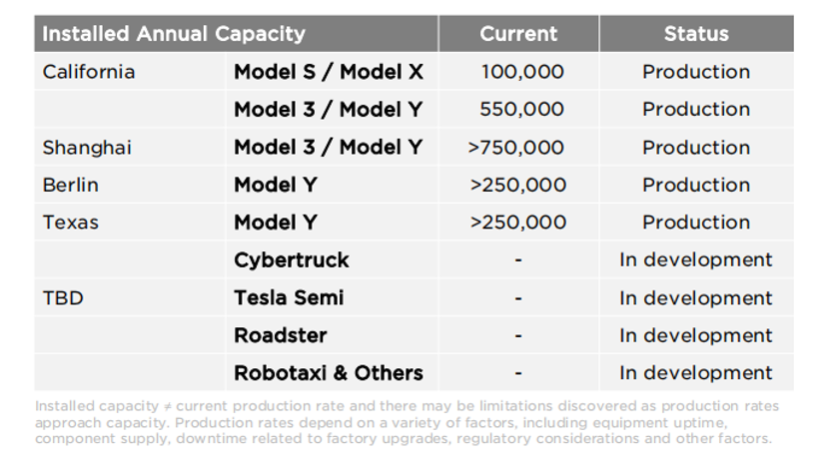
Task: Click the Roadster "In development" status
Action: (696, 336)
